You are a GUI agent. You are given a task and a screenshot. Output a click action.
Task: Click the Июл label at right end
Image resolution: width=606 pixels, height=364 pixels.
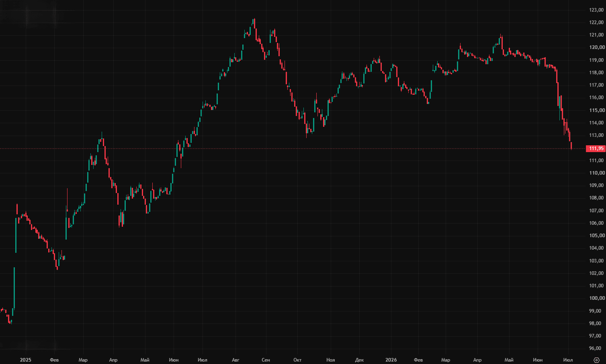coord(568,360)
